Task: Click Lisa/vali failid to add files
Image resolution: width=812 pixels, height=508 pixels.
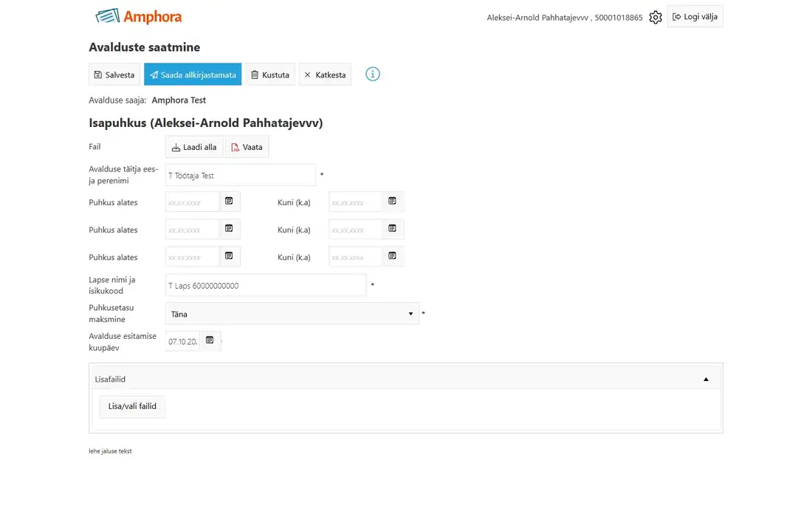Action: tap(132, 407)
